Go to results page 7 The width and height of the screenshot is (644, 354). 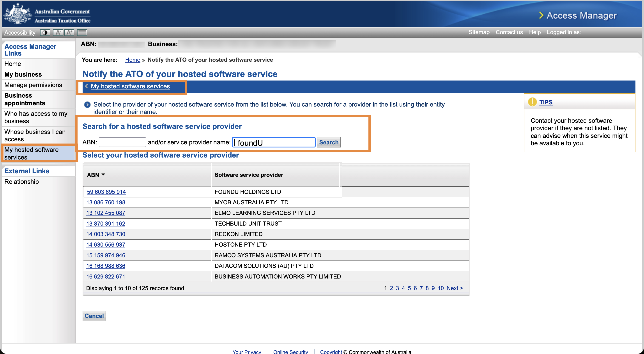point(421,288)
